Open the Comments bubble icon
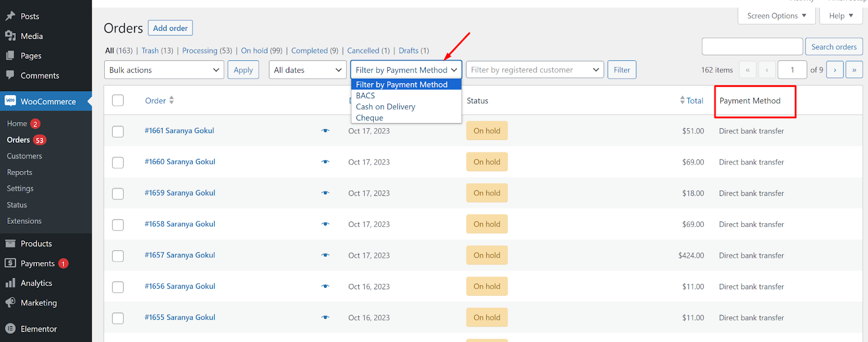868x342 pixels. tap(10, 75)
